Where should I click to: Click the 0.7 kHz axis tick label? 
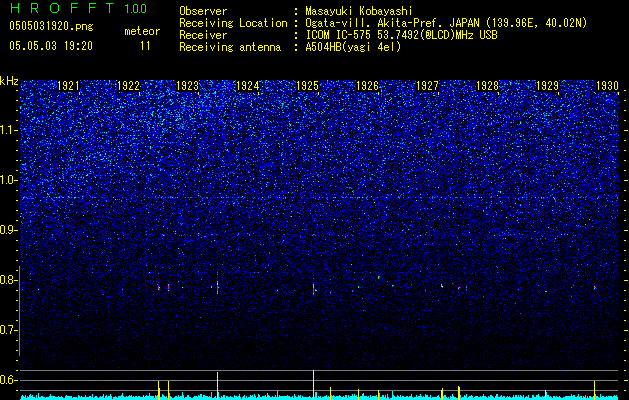point(8,330)
